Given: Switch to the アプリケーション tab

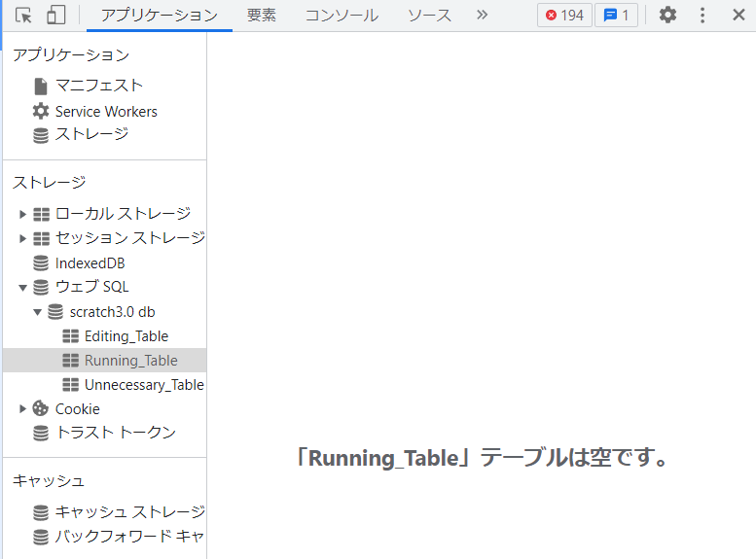Looking at the screenshot, I should pos(160,16).
